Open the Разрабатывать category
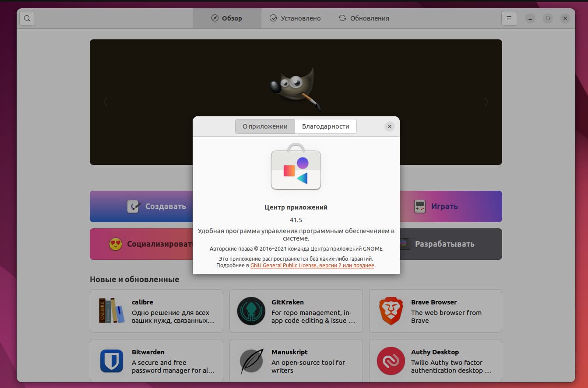Screen dimensions: 588x388 coord(451,244)
